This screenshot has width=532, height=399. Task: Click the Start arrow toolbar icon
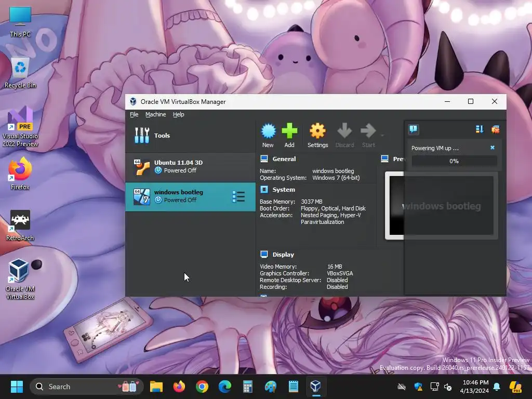(368, 131)
